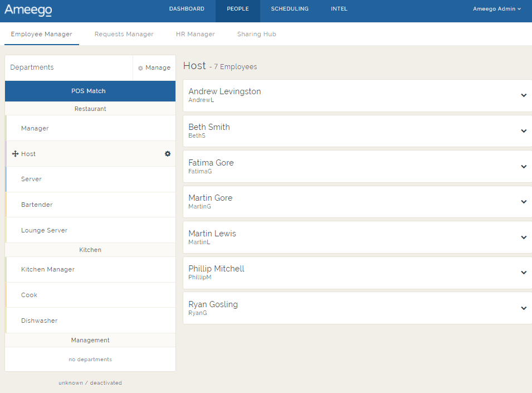
Task: Select the Server department
Action: (32, 179)
